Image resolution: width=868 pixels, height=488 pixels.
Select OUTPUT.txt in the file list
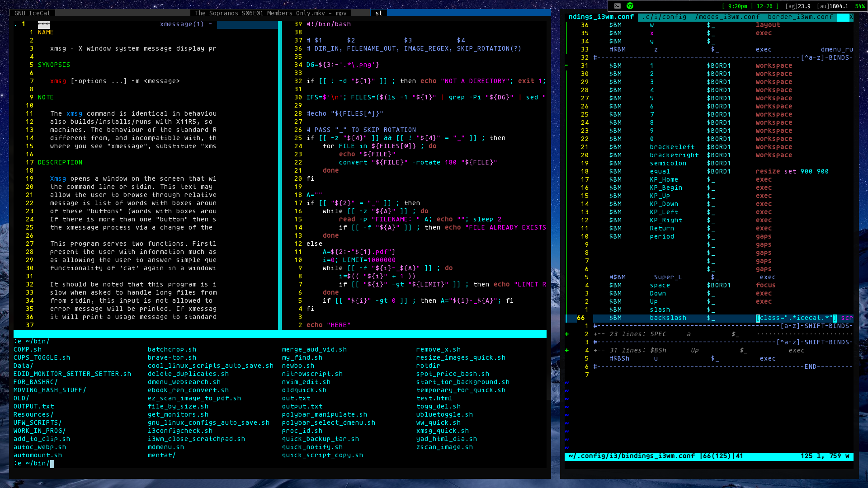click(x=33, y=407)
